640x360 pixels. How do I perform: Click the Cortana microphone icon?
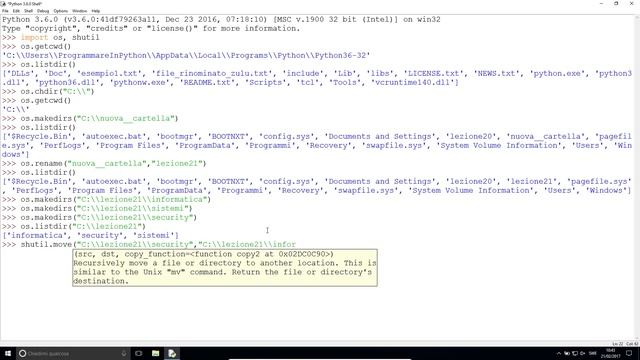point(124,353)
